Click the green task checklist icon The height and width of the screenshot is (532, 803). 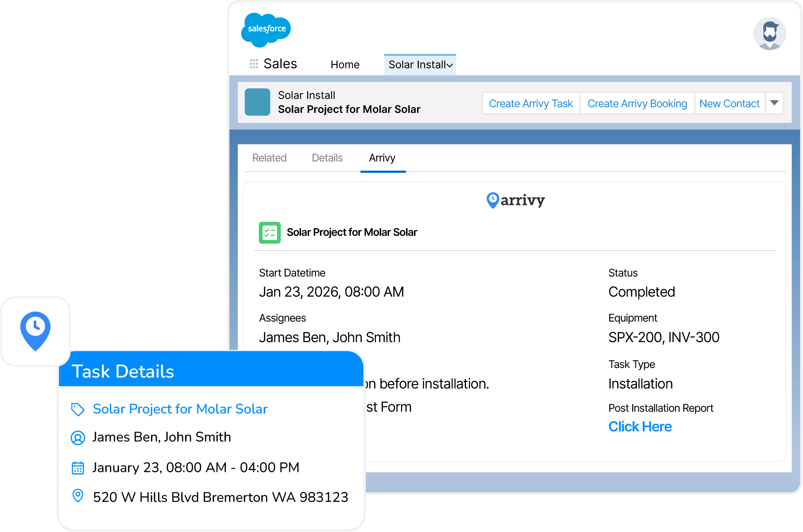click(x=269, y=233)
